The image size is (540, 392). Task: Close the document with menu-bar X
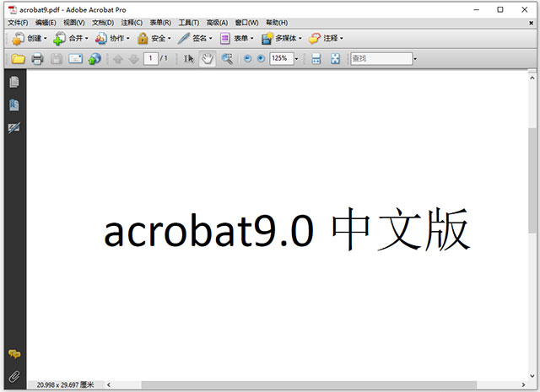tap(531, 23)
